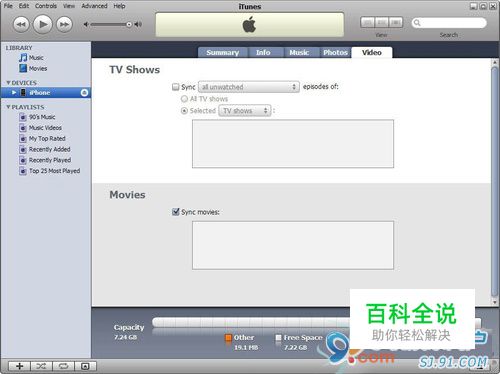
Task: Click the Free Space legend swatch
Action: (x=278, y=338)
